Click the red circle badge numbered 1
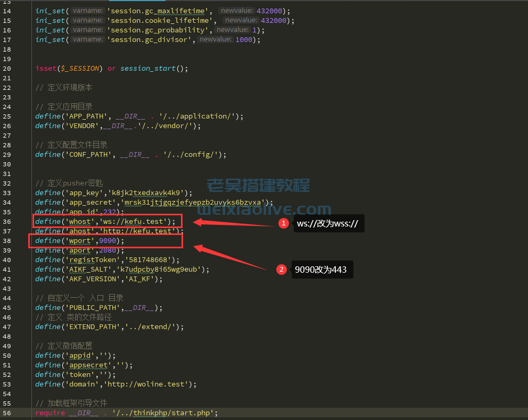Viewport: 528px width, 420px height. [x=284, y=224]
